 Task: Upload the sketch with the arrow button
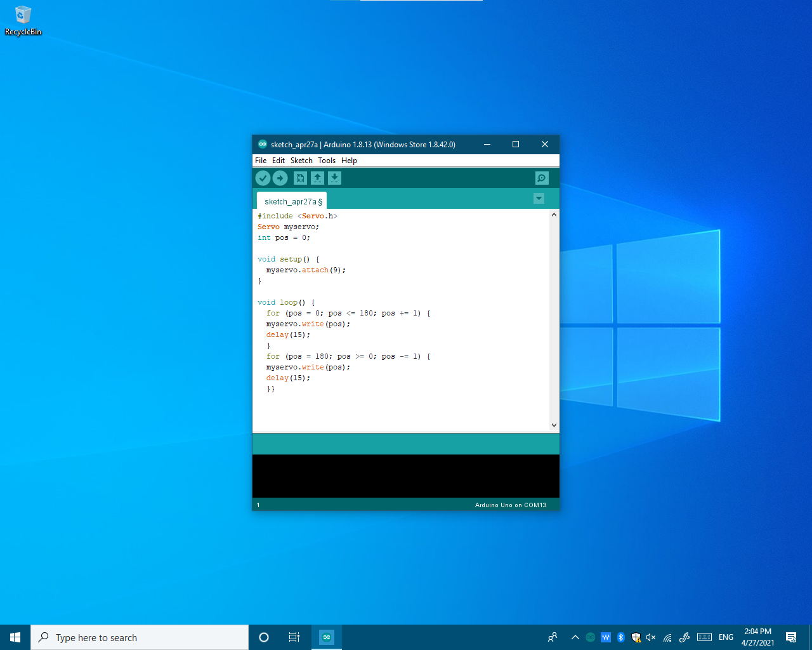coord(280,178)
